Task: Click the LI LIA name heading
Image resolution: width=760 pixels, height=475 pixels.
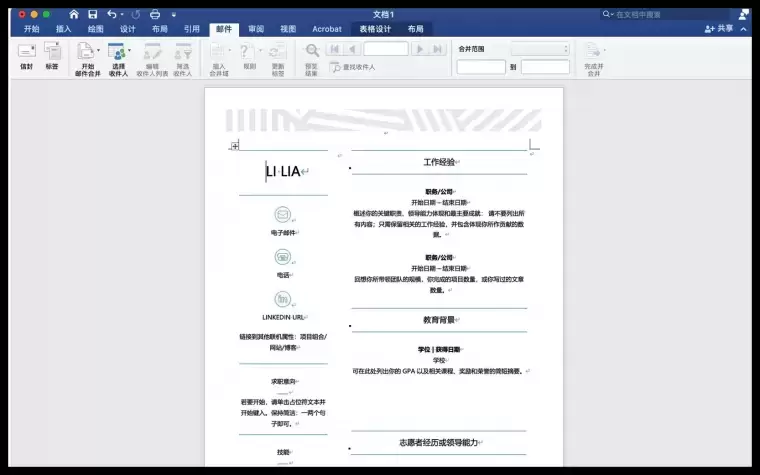Action: (283, 171)
